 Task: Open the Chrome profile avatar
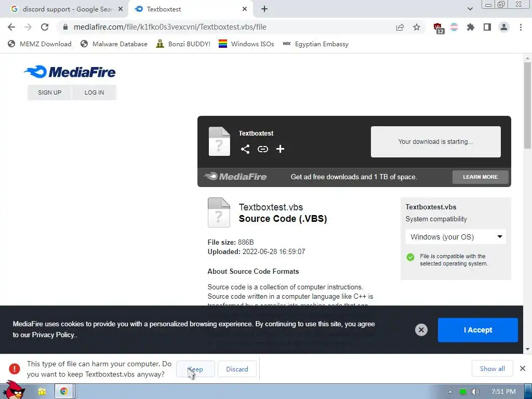click(504, 27)
